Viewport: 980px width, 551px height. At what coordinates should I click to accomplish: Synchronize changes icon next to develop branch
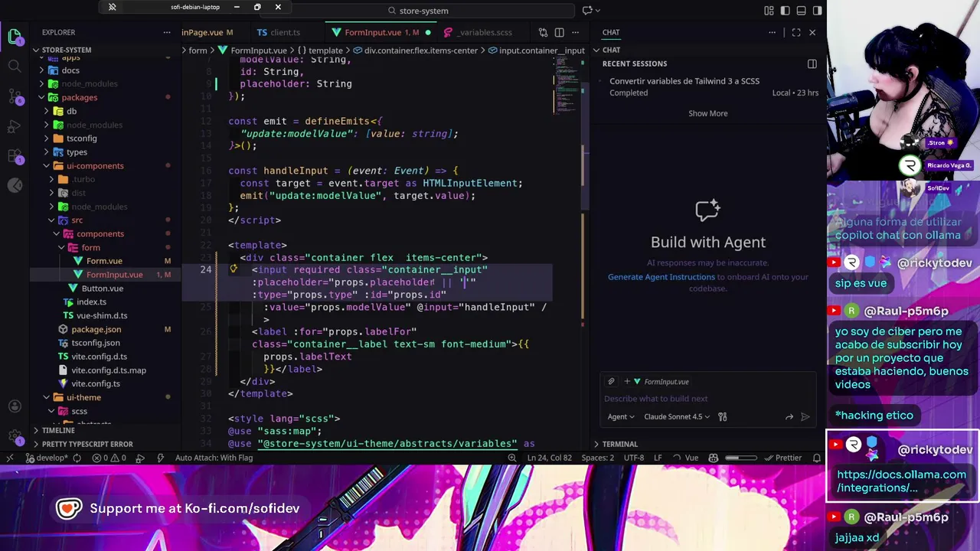[77, 458]
